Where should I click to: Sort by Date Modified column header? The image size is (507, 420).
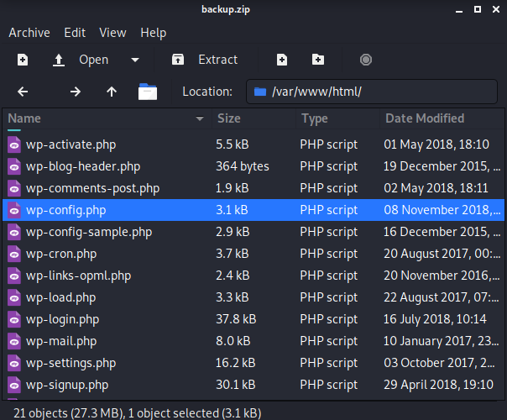[442, 118]
